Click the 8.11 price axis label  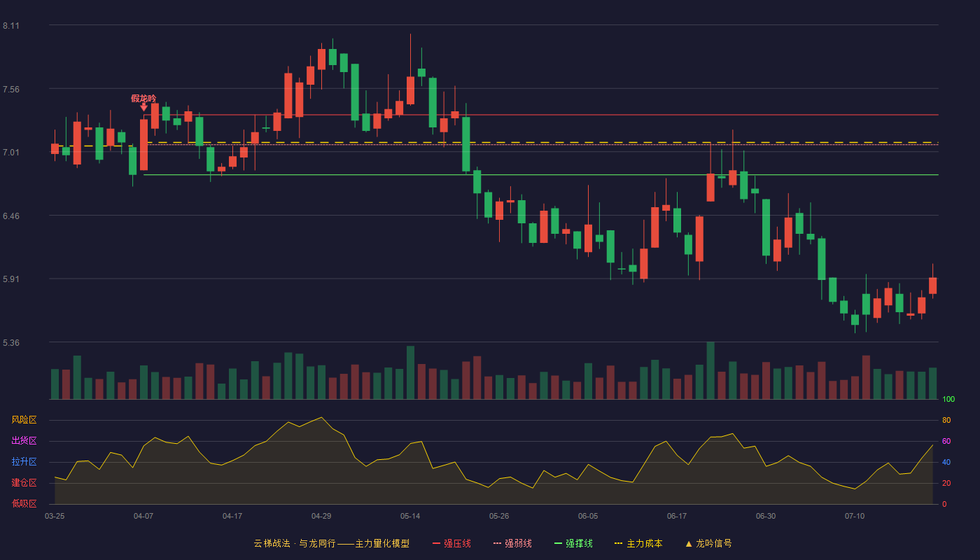11,26
